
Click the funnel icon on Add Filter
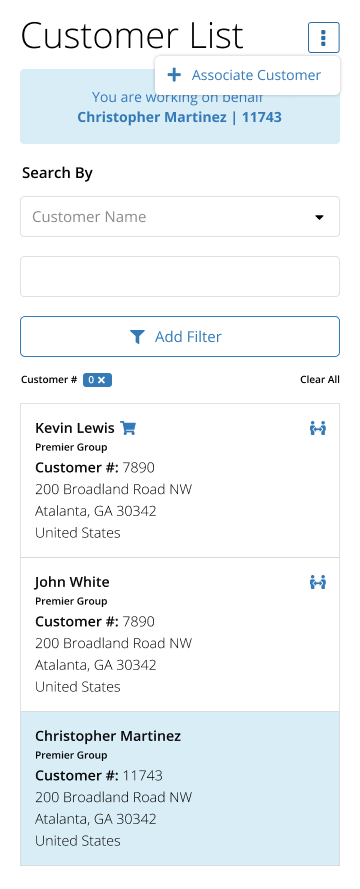tap(137, 337)
